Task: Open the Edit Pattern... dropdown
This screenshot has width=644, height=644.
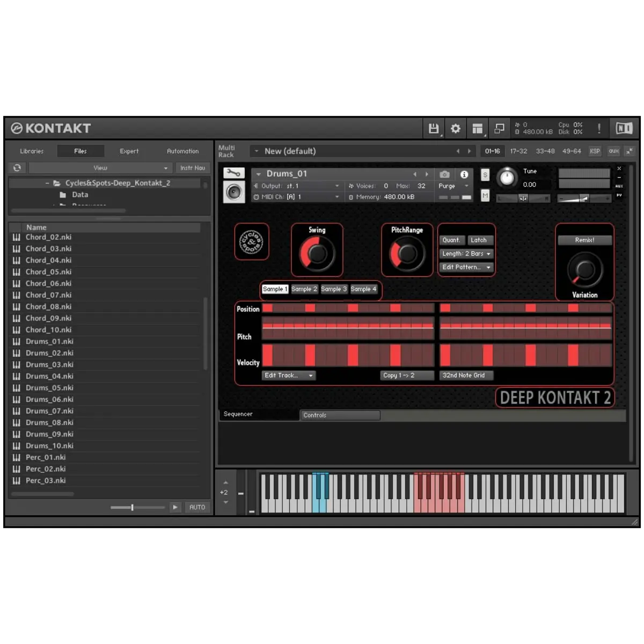Action: click(466, 267)
